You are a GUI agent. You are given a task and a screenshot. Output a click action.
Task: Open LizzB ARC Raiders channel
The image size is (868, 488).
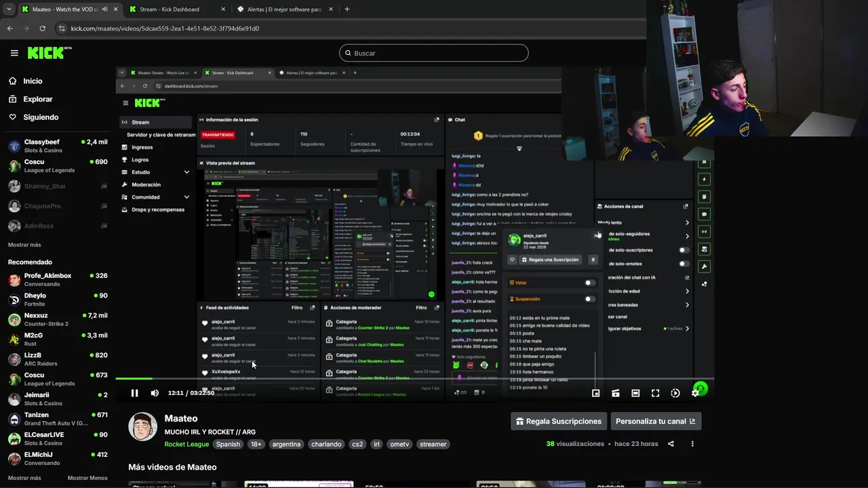pyautogui.click(x=58, y=359)
